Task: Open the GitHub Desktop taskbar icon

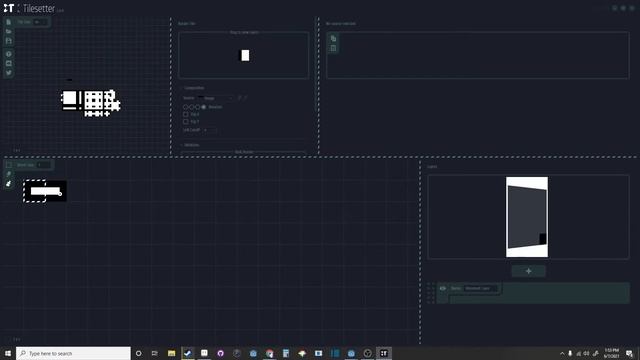Action: [220, 353]
